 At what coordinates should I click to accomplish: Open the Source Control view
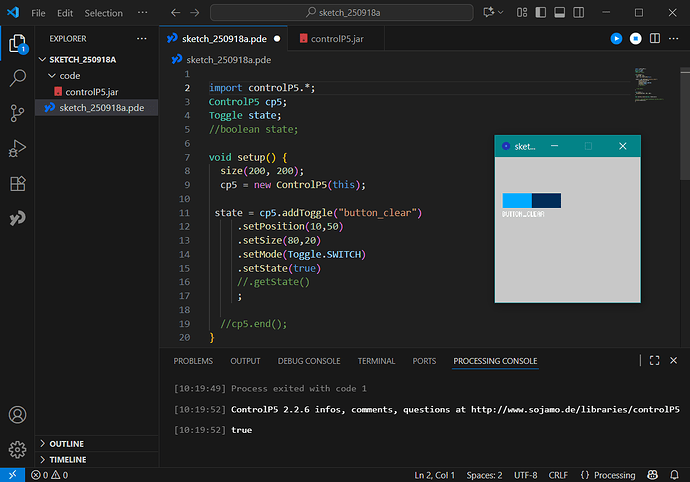click(x=18, y=113)
